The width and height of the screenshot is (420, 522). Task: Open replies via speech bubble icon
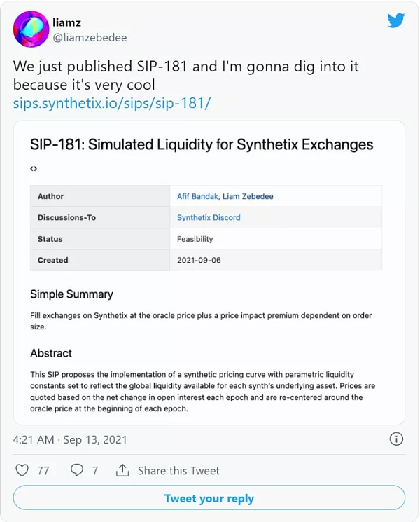[77, 470]
